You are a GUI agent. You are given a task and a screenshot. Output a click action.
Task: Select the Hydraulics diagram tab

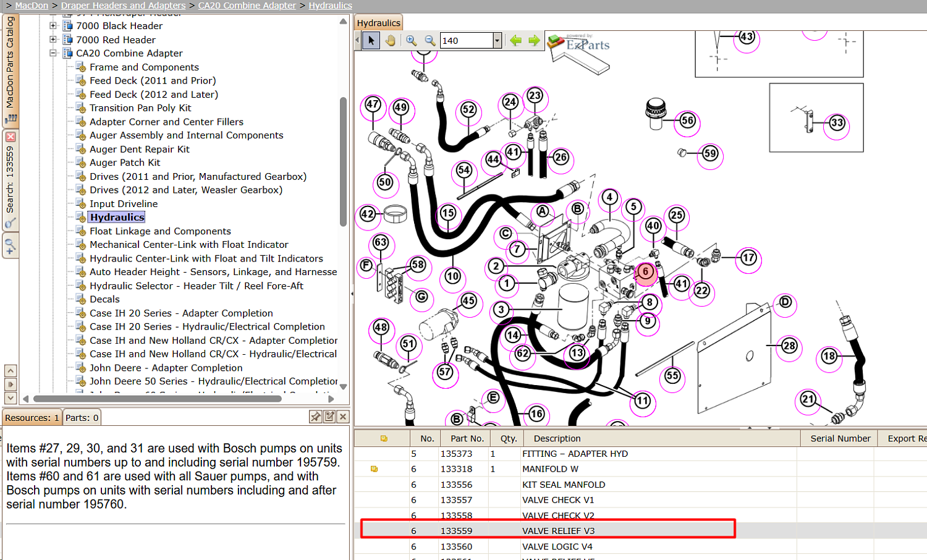pyautogui.click(x=378, y=23)
